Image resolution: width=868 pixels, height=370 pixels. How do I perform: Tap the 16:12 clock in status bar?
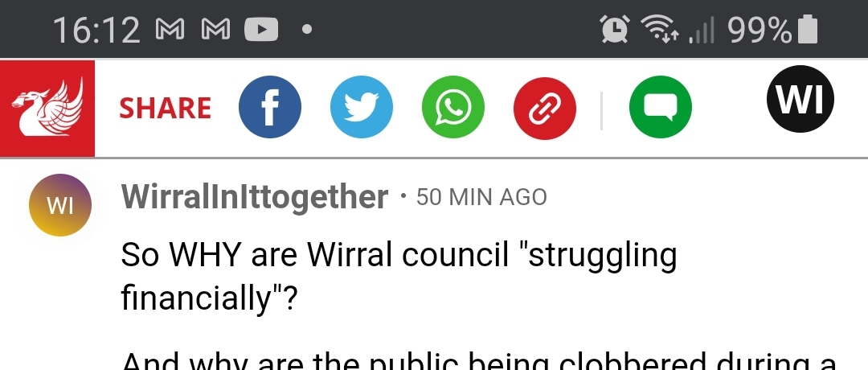[97, 30]
